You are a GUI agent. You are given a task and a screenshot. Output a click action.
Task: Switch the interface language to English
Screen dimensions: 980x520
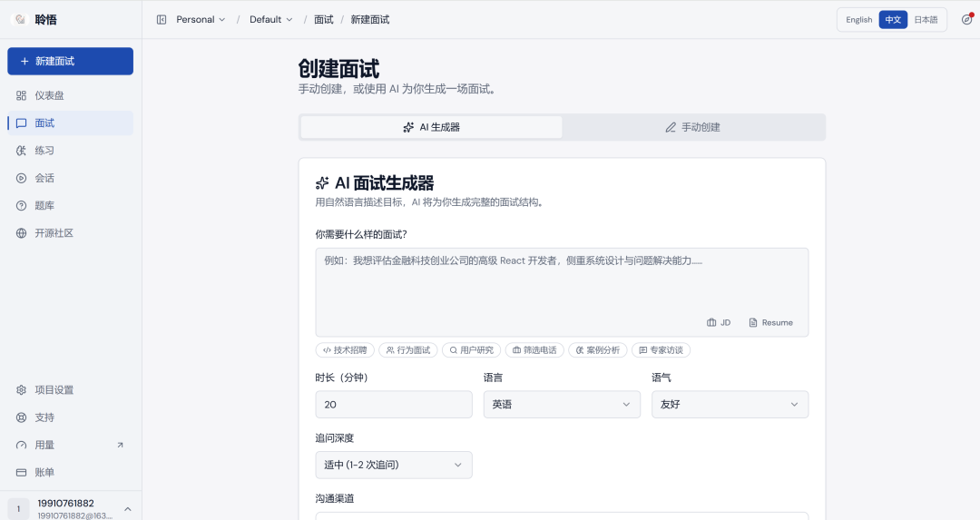point(858,19)
